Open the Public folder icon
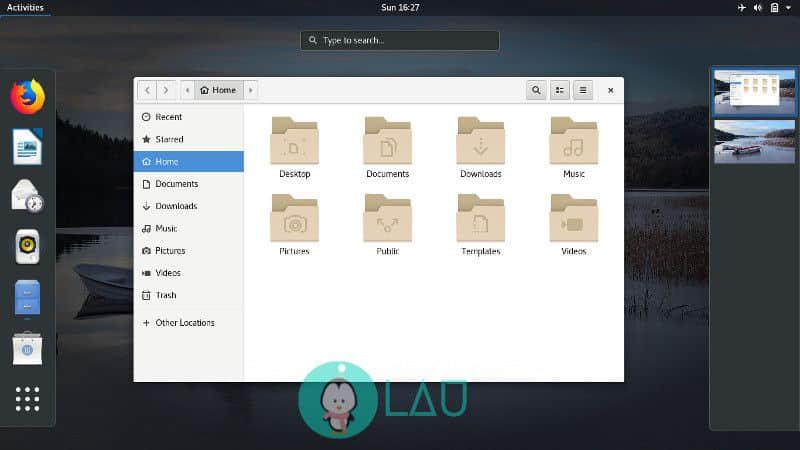 (x=387, y=219)
